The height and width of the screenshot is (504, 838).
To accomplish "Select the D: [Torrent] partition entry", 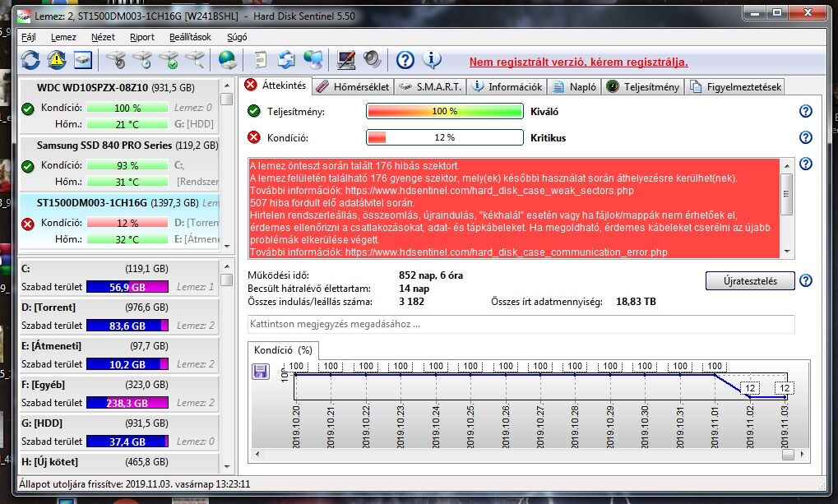I will [118, 317].
